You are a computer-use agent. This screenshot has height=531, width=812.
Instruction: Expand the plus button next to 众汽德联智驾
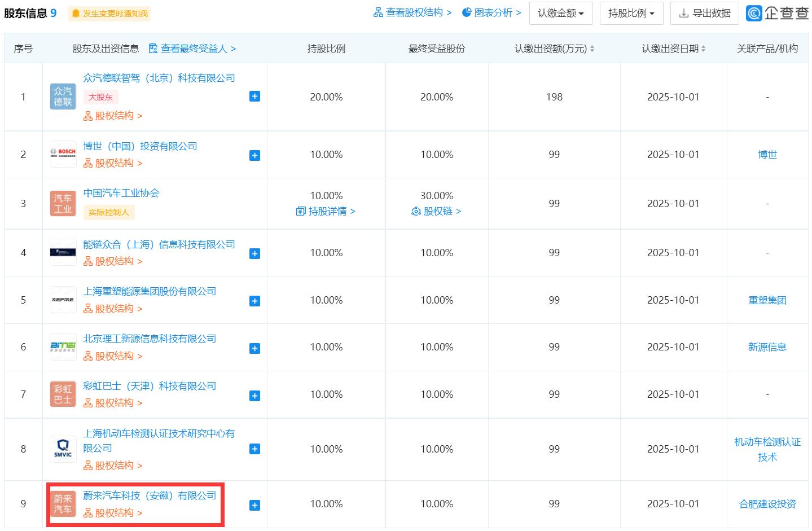point(254,96)
